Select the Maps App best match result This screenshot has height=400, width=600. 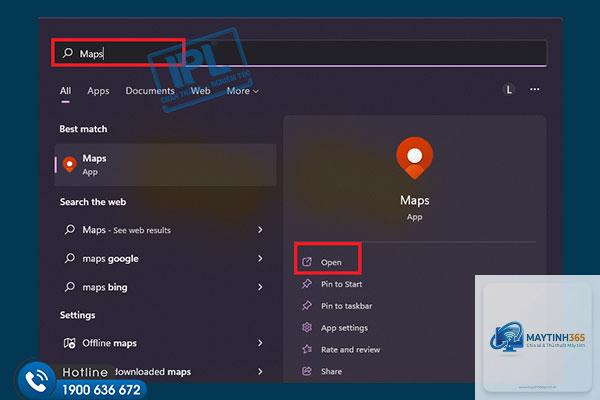pyautogui.click(x=165, y=165)
